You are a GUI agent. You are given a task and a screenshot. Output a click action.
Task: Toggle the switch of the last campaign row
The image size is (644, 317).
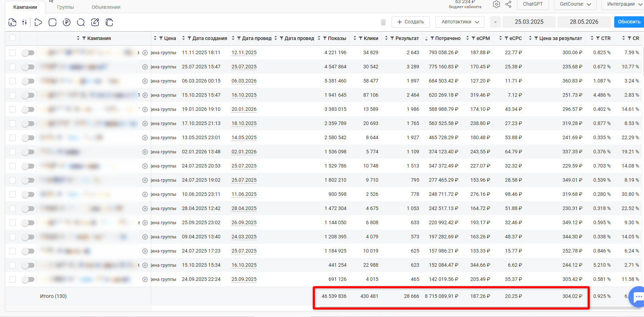click(28, 279)
